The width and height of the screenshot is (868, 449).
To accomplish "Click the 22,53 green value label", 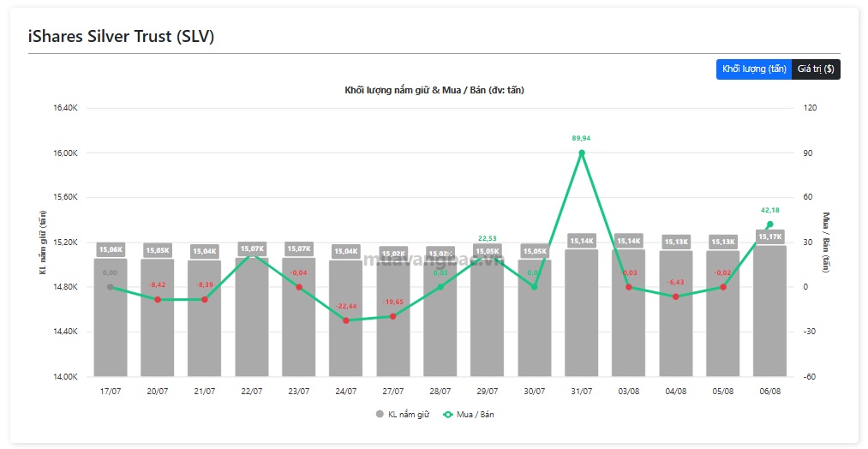I will click(x=488, y=238).
